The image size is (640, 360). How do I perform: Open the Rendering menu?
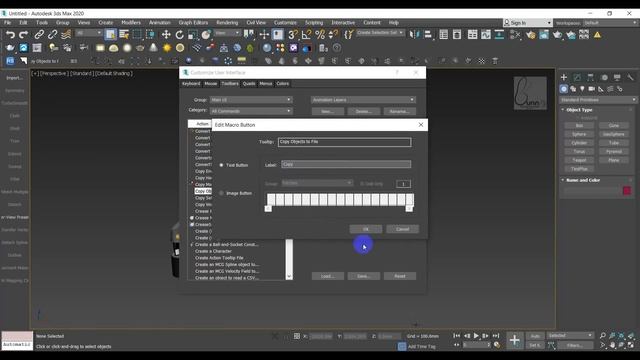[x=227, y=22]
